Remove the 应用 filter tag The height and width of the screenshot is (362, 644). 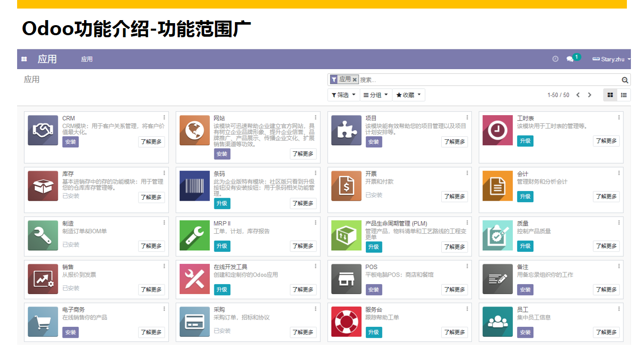(355, 80)
